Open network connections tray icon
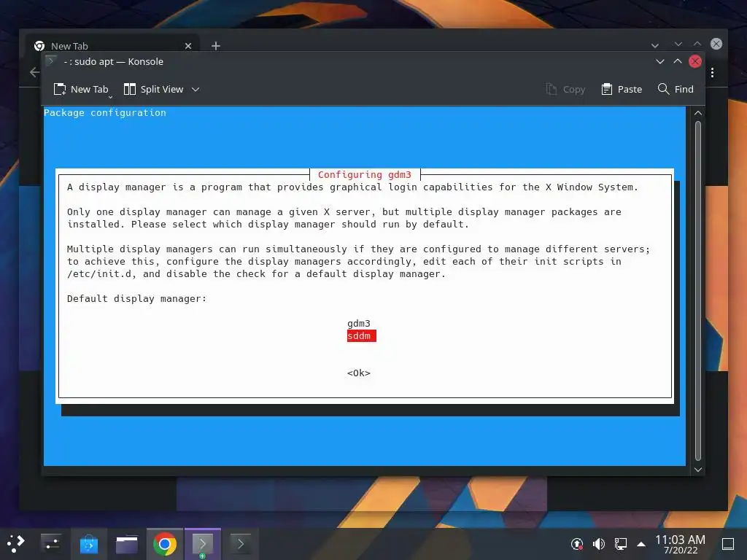This screenshot has height=560, width=747. click(x=621, y=543)
